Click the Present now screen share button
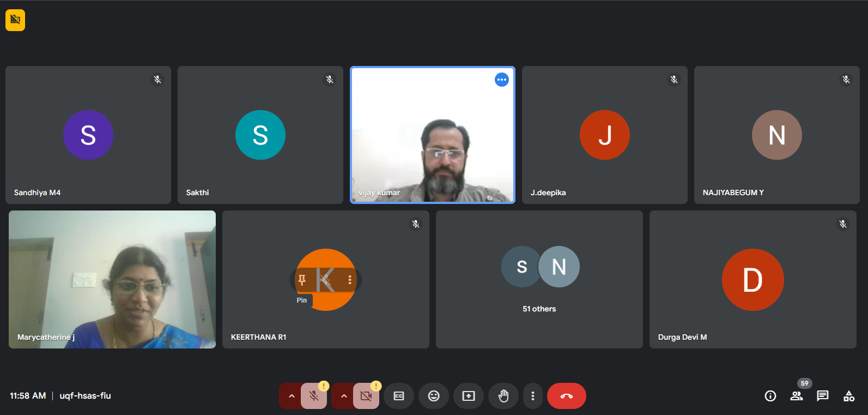Viewport: 868px width, 415px height. pyautogui.click(x=469, y=396)
